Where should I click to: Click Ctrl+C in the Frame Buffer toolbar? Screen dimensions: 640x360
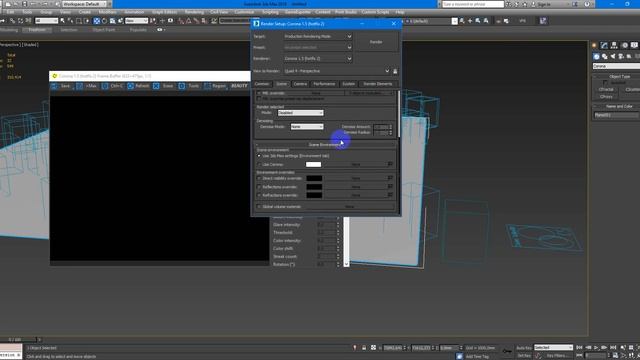click(112, 86)
